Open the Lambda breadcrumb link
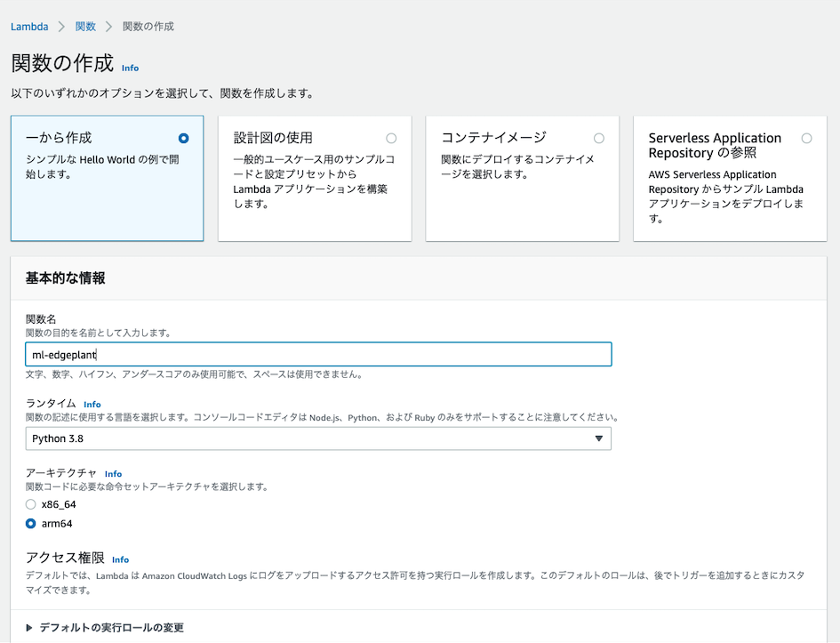Screen dimensions: 840x643 [29, 27]
